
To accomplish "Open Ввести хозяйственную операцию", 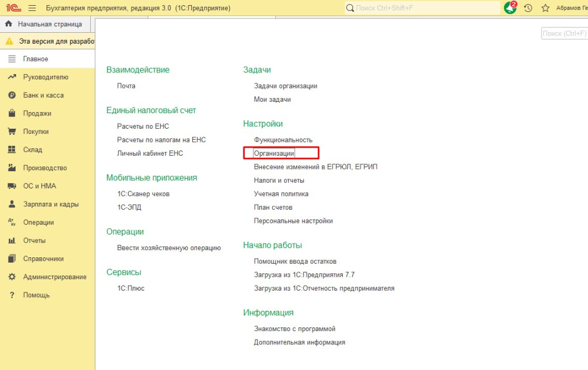I will point(169,248).
